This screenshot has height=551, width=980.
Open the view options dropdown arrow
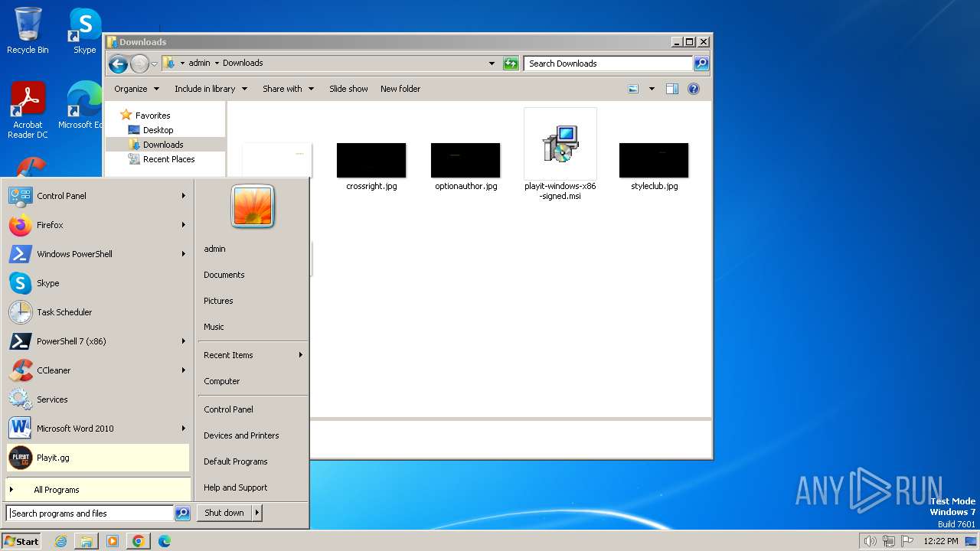click(652, 89)
